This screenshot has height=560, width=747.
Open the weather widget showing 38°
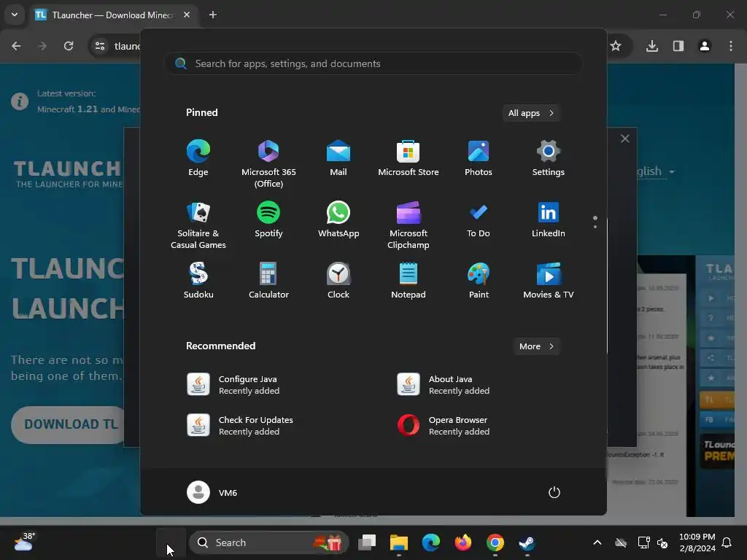click(24, 542)
